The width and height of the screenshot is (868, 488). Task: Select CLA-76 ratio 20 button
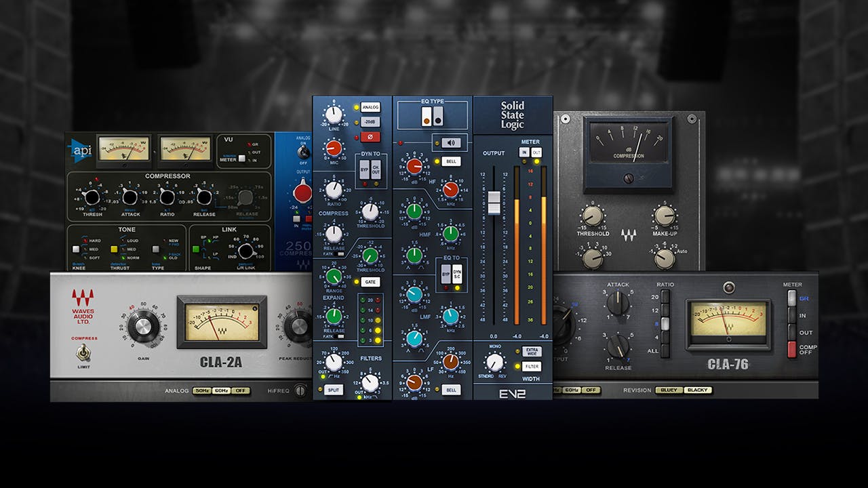(665, 298)
